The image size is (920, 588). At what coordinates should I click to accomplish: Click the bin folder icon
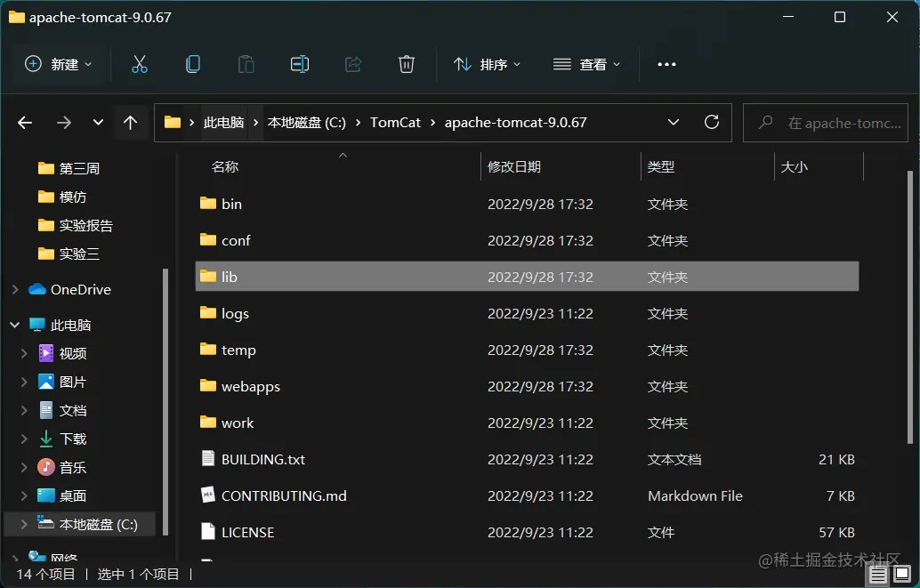click(x=207, y=204)
